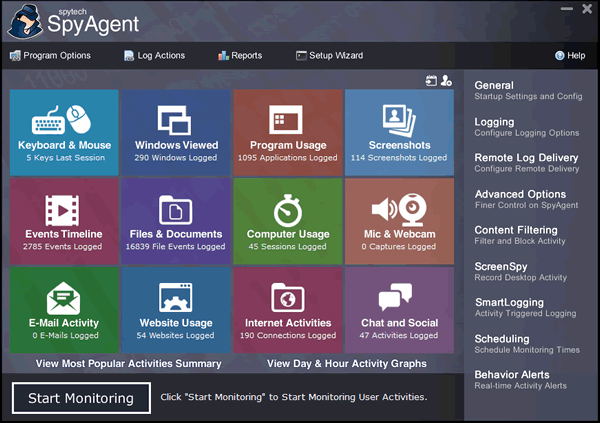Open the Events Timeline tile
Image resolution: width=600 pixels, height=423 pixels.
(x=64, y=221)
